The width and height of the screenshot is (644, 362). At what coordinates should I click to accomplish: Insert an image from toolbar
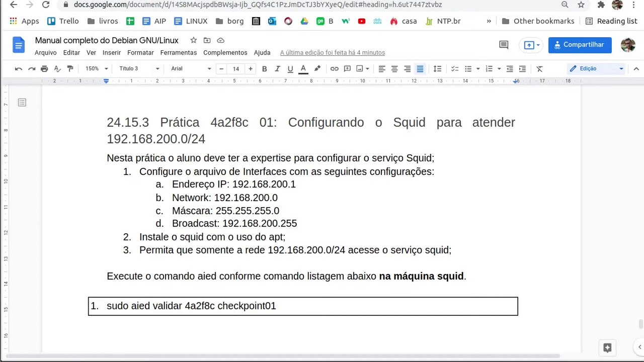[x=360, y=68]
